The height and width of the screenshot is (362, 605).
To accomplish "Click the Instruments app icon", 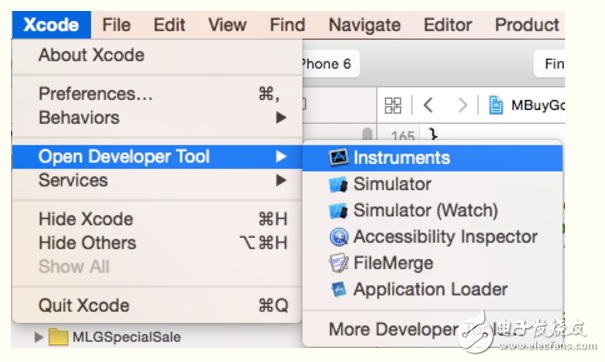I will tap(339, 158).
